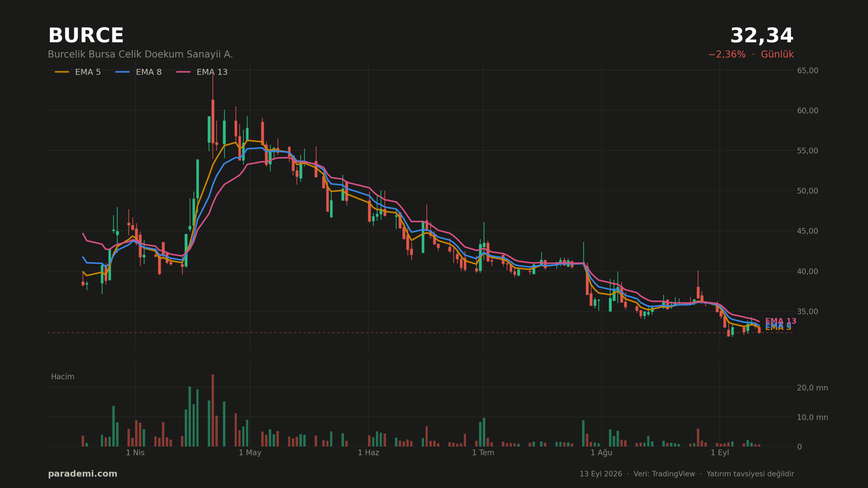Image resolution: width=868 pixels, height=488 pixels.
Task: Click the 50,00 price axis label
Action: coord(807,191)
